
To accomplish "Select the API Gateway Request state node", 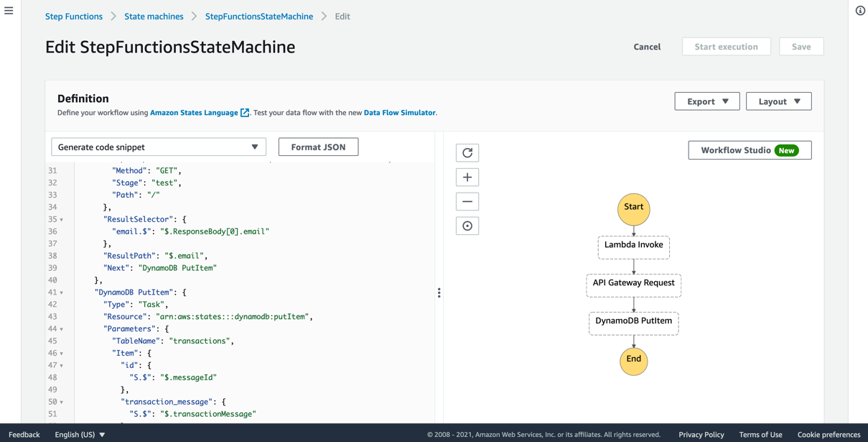I will [x=634, y=285].
